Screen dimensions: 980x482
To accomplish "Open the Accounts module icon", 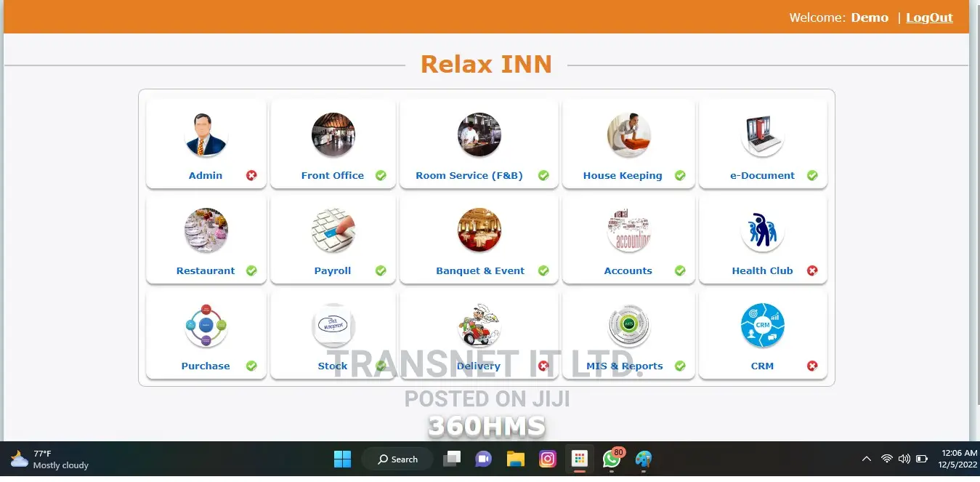I will (628, 230).
